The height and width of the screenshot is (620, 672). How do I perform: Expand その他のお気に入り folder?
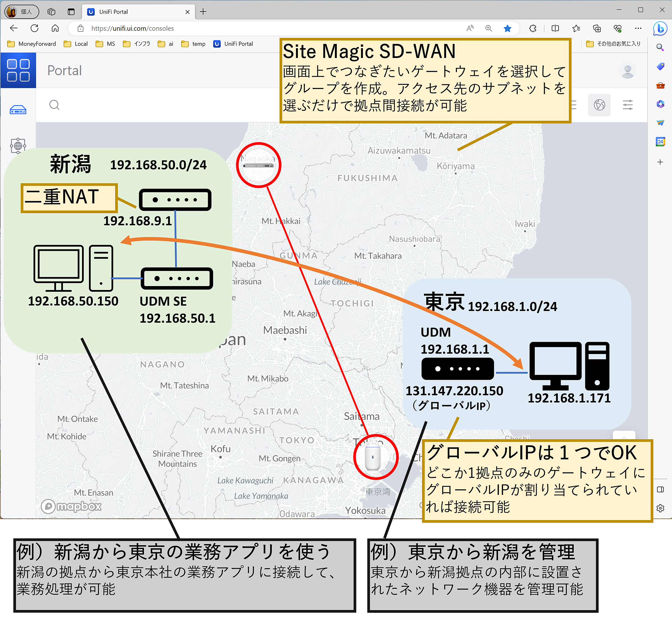click(613, 44)
